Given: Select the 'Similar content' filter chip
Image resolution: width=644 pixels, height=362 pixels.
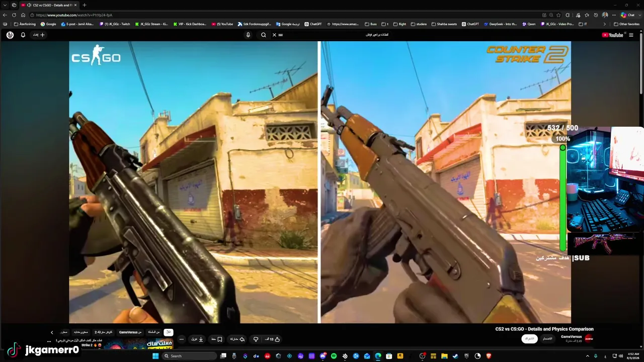Looking at the screenshot, I should [x=81, y=332].
